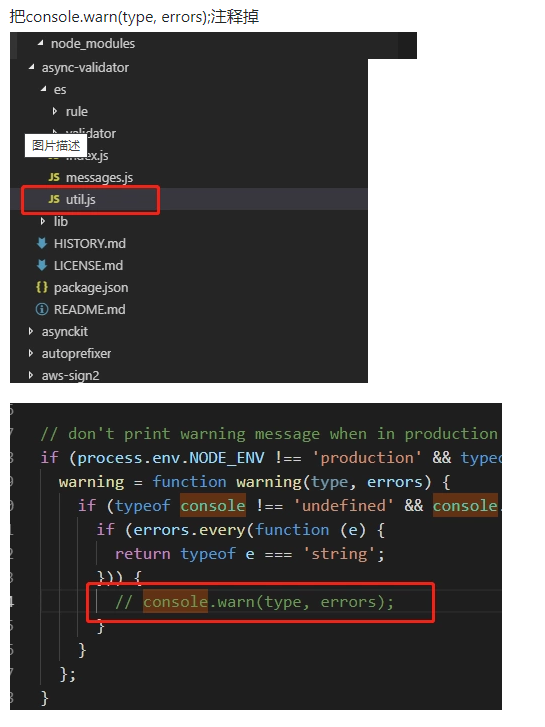Click the braces icon of package.json
Image resolution: width=545 pixels, height=727 pixels.
[x=42, y=287]
